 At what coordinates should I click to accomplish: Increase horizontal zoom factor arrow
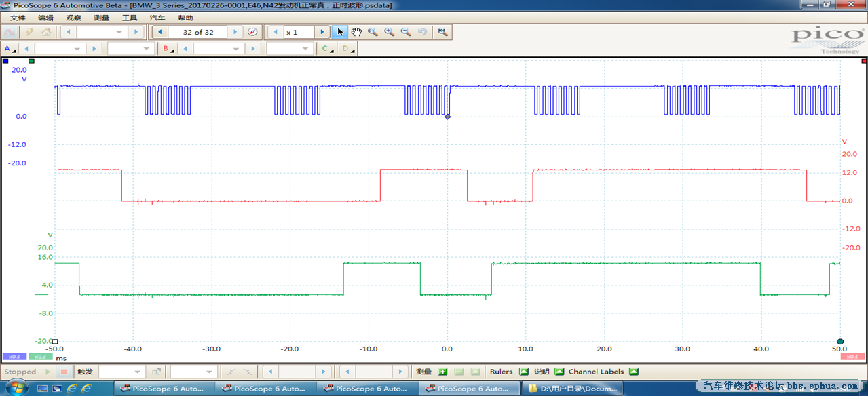tap(322, 32)
